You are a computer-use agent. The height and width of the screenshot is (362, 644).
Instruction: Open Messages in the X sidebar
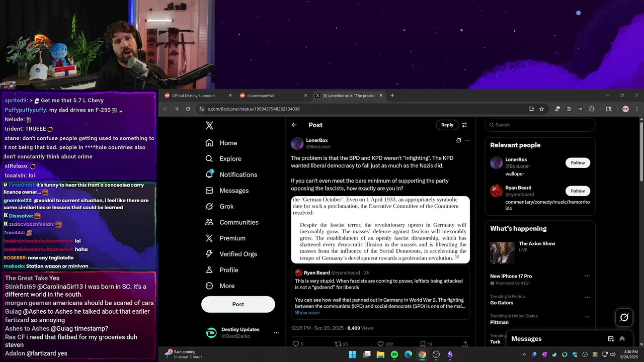pos(227,191)
